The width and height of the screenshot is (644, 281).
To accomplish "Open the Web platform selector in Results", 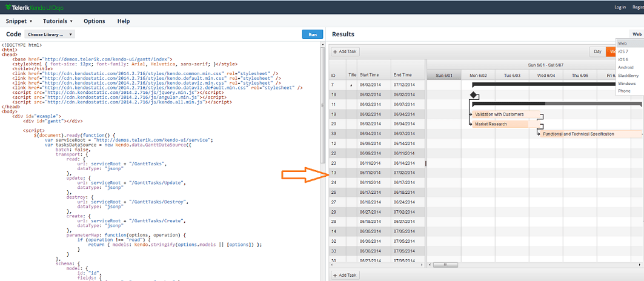I will coord(636,34).
